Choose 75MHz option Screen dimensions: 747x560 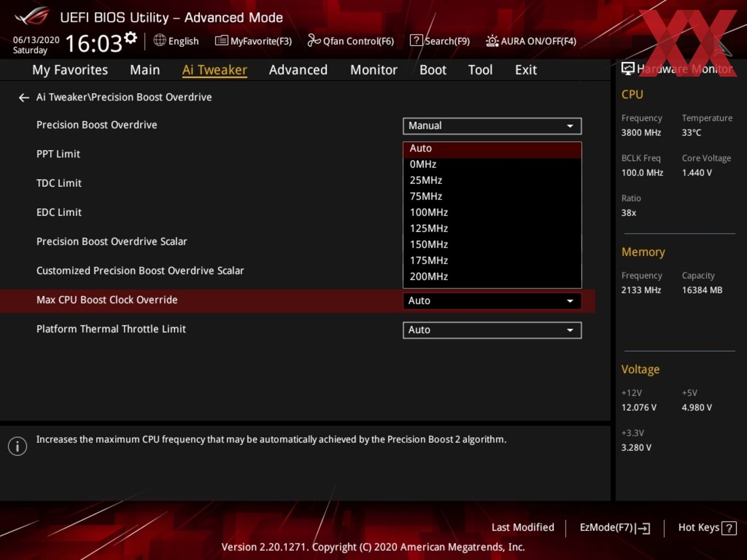492,196
